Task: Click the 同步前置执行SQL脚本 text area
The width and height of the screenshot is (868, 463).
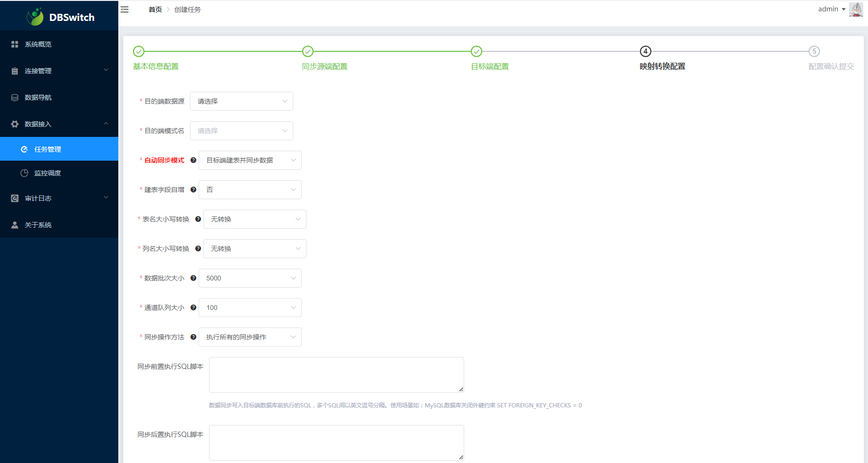Action: point(336,375)
